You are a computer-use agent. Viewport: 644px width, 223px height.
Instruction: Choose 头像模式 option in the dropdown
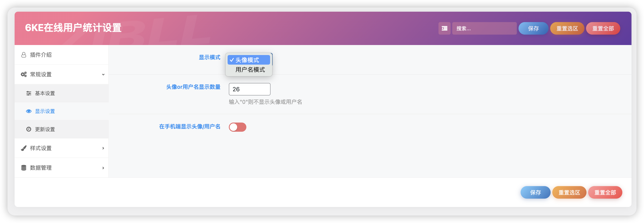pyautogui.click(x=248, y=60)
